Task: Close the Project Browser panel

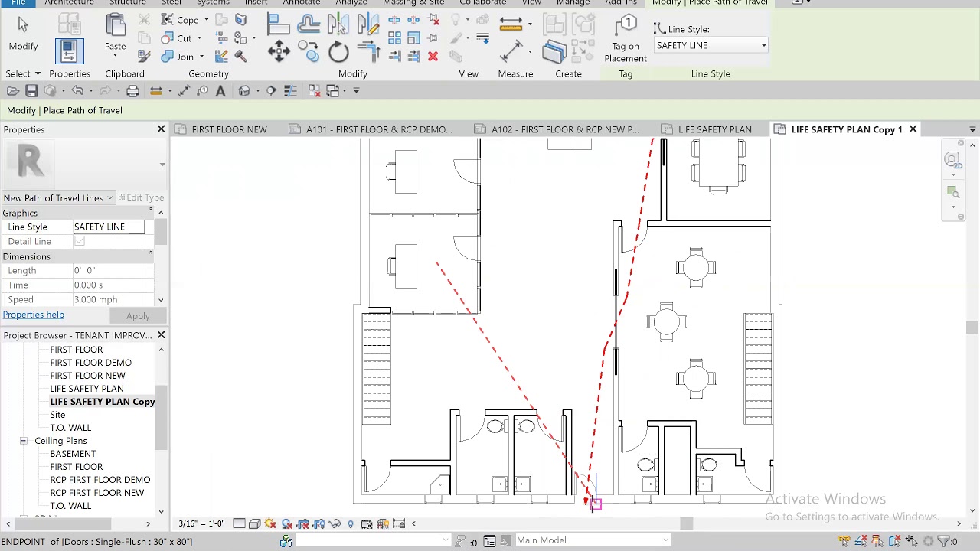Action: 161,335
